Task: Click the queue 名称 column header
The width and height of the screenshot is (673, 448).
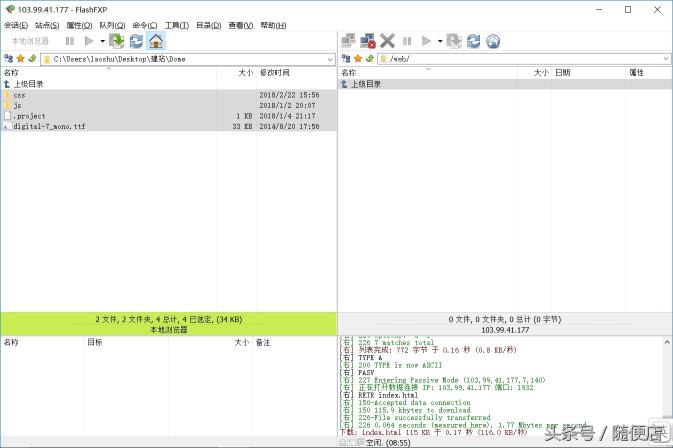Action: [x=42, y=342]
